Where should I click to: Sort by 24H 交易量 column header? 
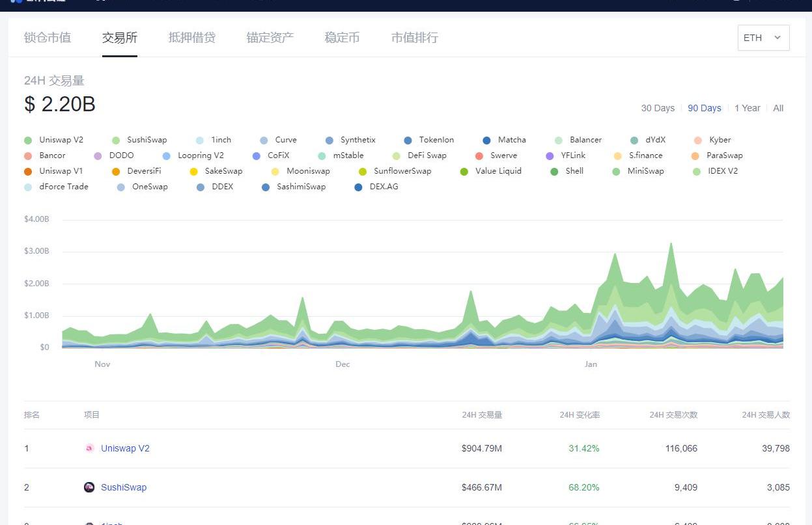pos(482,415)
